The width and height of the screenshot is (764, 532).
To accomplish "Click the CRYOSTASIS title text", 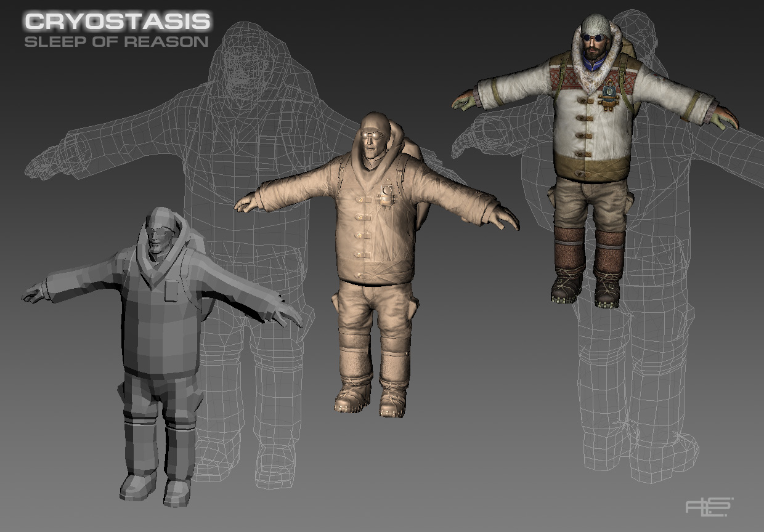I will 117,22.
